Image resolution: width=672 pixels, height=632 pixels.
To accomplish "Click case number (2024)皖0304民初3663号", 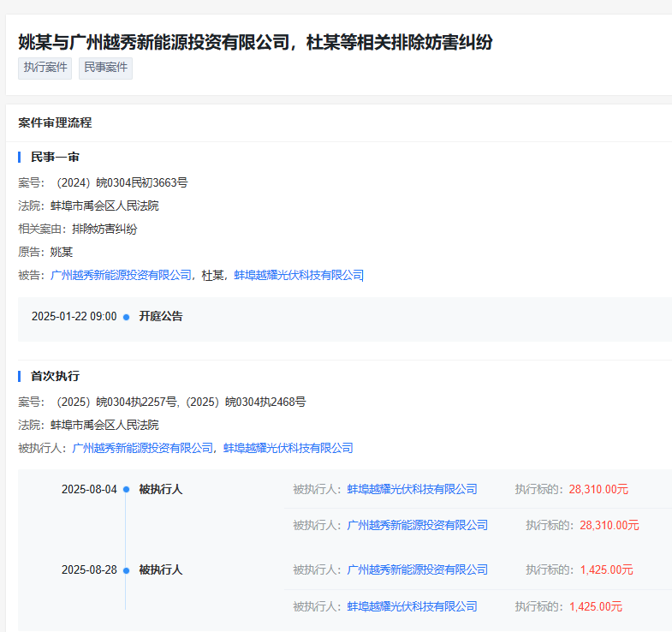I will tap(121, 182).
